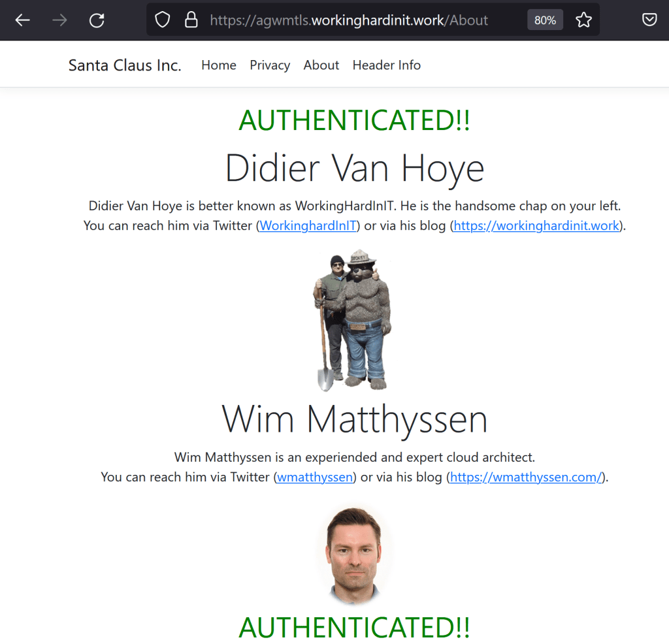Open the tracking protection shield icon
The image size is (669, 644).
coord(163,20)
